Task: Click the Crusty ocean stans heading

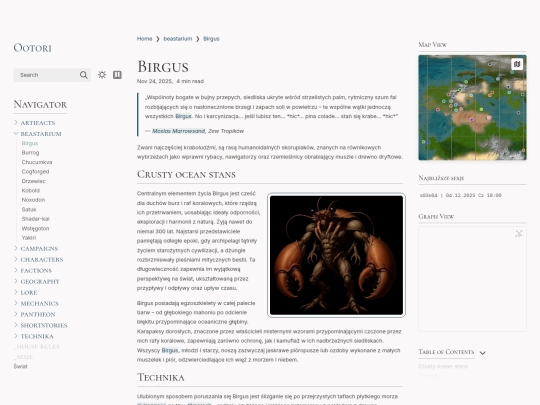Action: (186, 175)
